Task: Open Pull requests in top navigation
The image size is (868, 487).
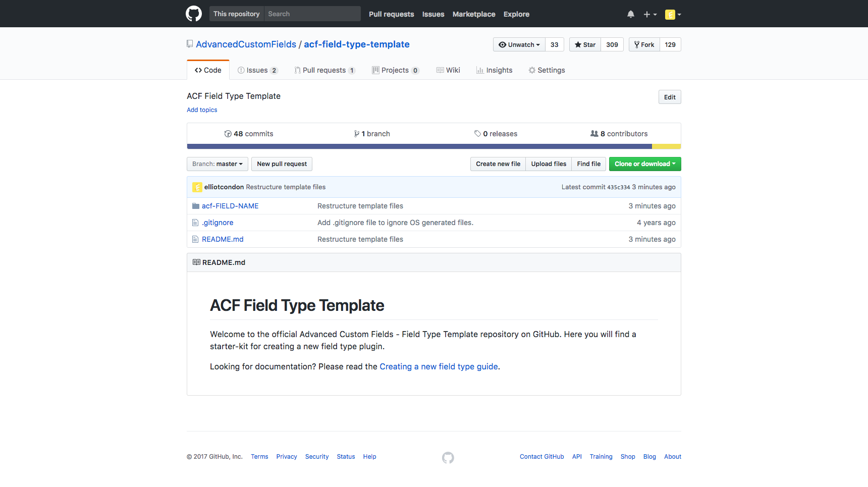Action: pos(392,14)
